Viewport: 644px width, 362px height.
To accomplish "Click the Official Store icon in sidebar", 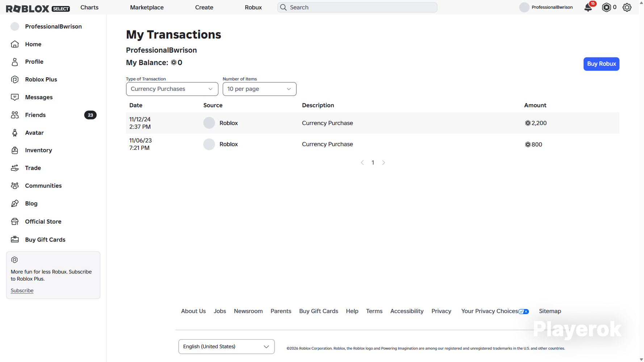I will coord(15,222).
